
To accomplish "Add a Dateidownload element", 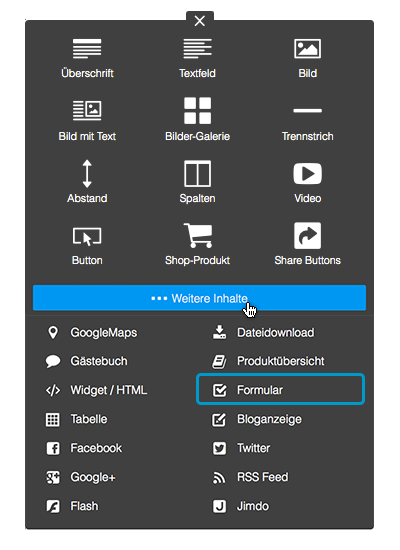I will coord(263,332).
